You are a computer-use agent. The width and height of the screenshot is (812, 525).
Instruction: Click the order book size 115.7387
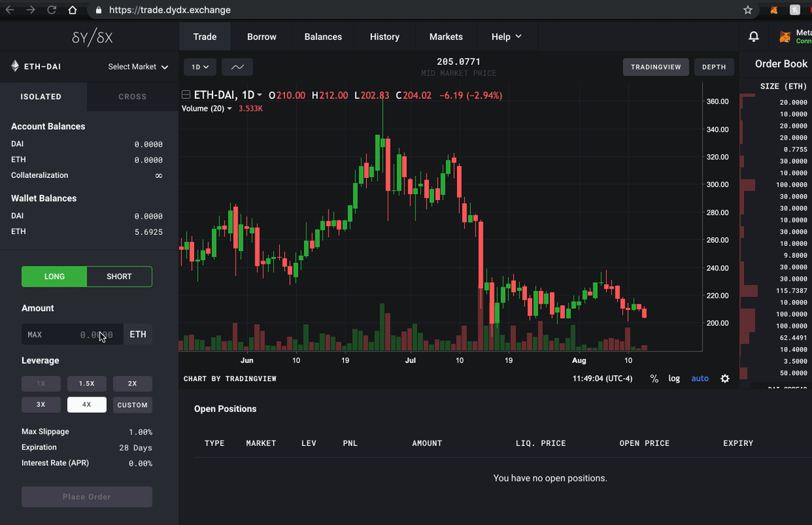click(x=791, y=291)
